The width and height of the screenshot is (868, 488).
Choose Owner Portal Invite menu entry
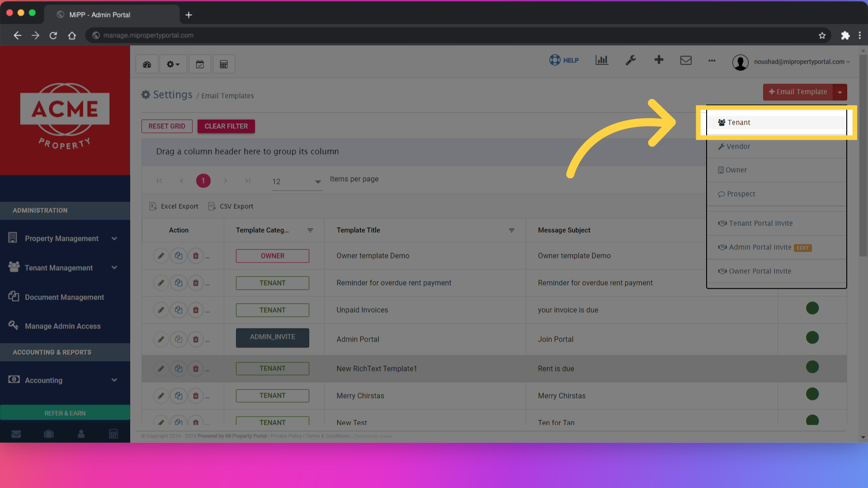coord(759,271)
